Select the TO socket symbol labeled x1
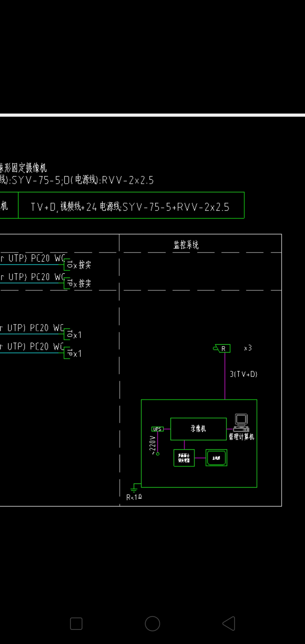305x644 pixels. [68, 334]
